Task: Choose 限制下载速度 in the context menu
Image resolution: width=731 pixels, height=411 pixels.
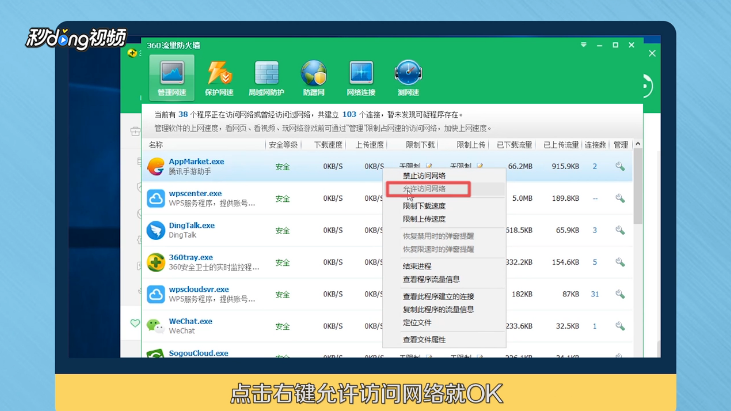Action: point(424,206)
